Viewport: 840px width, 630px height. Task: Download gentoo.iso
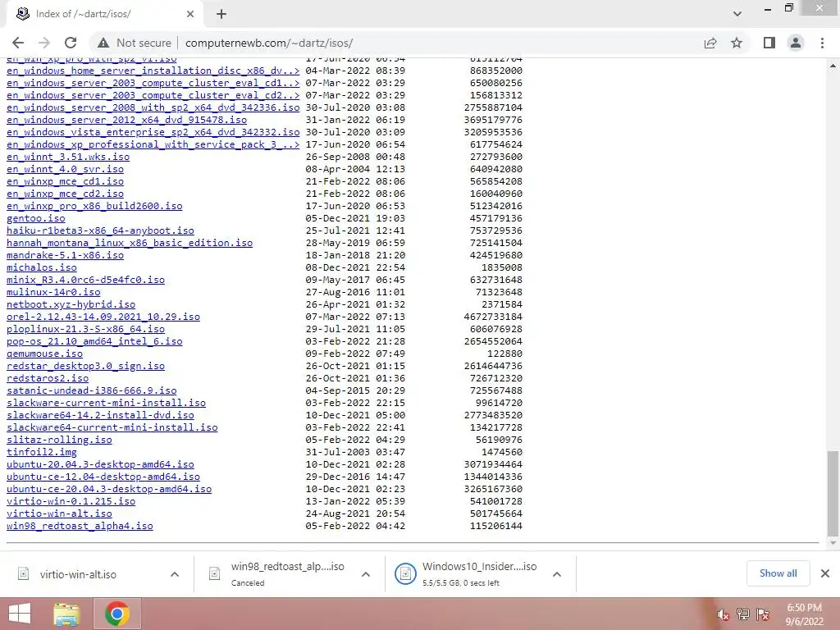pos(36,218)
